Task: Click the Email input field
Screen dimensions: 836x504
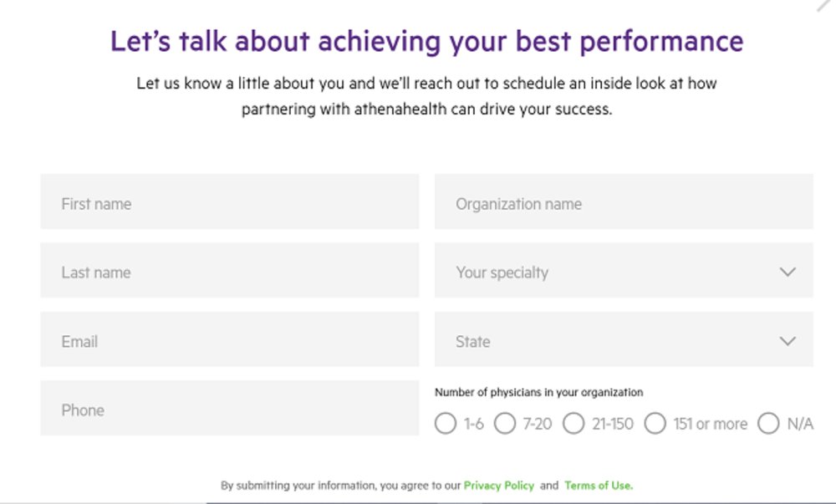Action: (x=230, y=340)
